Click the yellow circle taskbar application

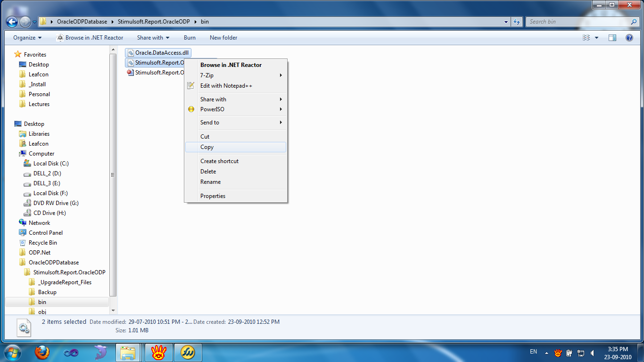189,352
